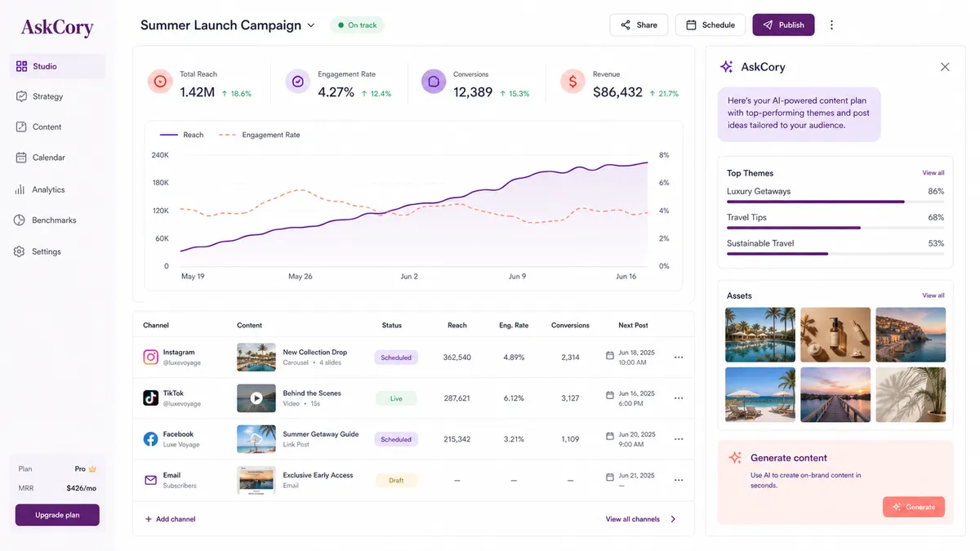The image size is (980, 551).
Task: Close the AskCory assistant panel
Action: (945, 67)
